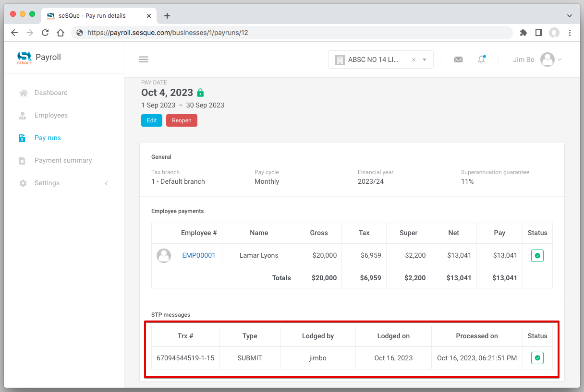Open the mail envelope icon

pyautogui.click(x=458, y=59)
